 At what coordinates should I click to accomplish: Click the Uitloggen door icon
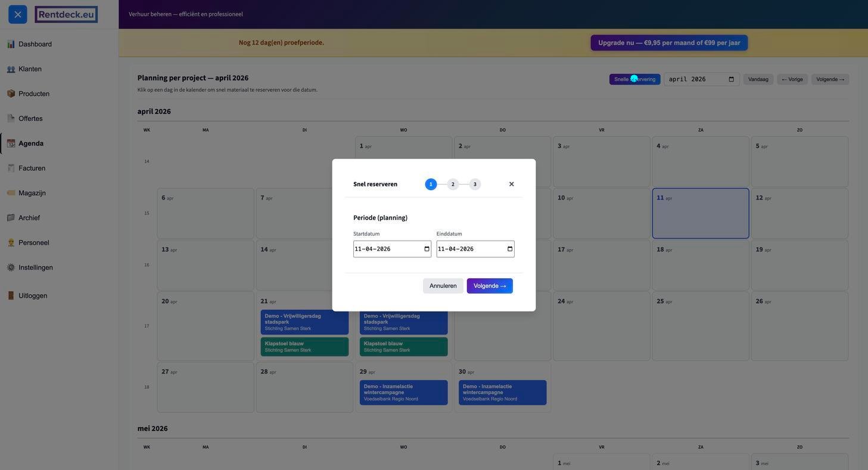point(11,295)
